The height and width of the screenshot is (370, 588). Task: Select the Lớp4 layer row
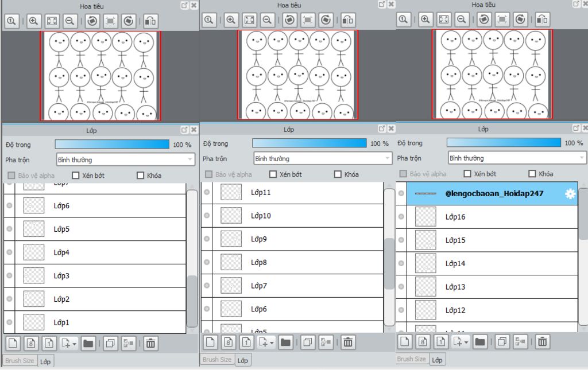[x=95, y=252]
